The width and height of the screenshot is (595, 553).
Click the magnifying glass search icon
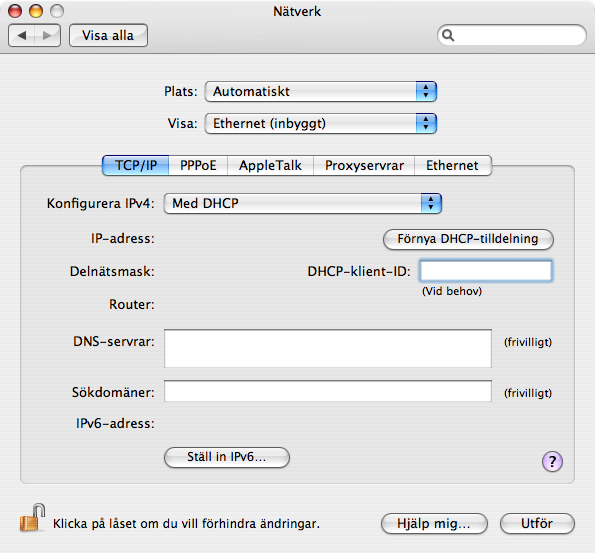448,35
